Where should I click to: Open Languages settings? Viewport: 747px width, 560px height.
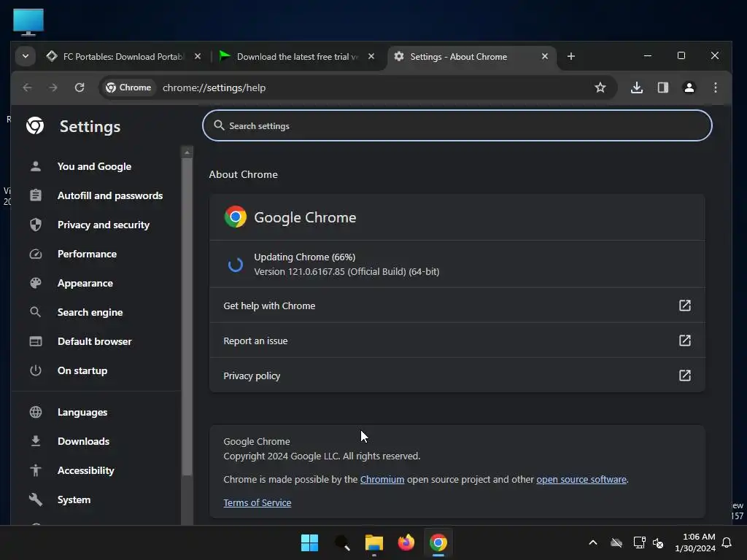click(82, 412)
